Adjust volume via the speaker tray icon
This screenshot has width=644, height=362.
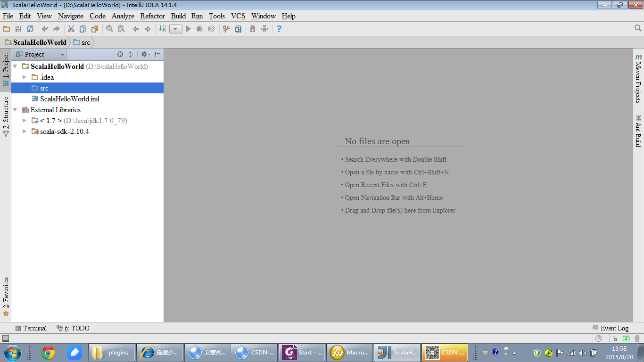pyautogui.click(x=583, y=353)
